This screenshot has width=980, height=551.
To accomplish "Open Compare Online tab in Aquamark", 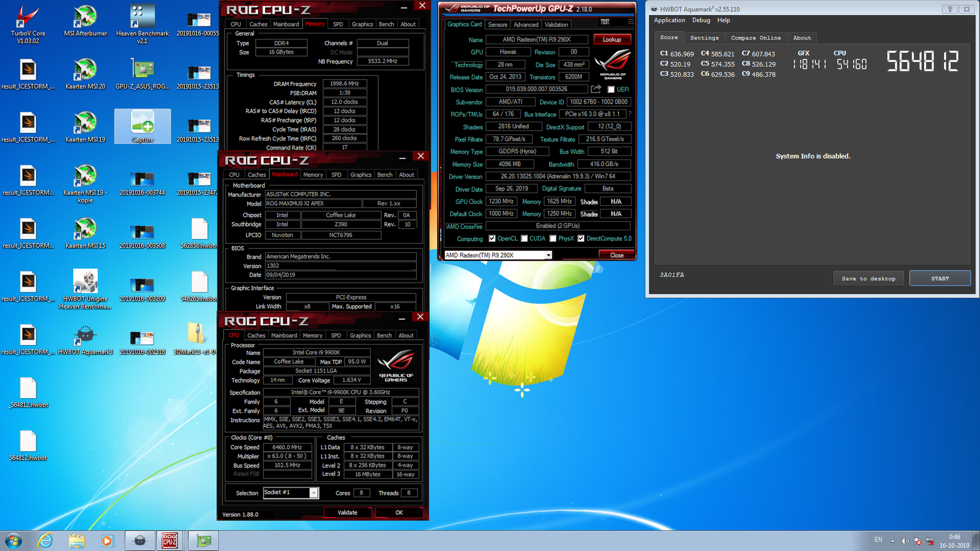I will click(755, 38).
